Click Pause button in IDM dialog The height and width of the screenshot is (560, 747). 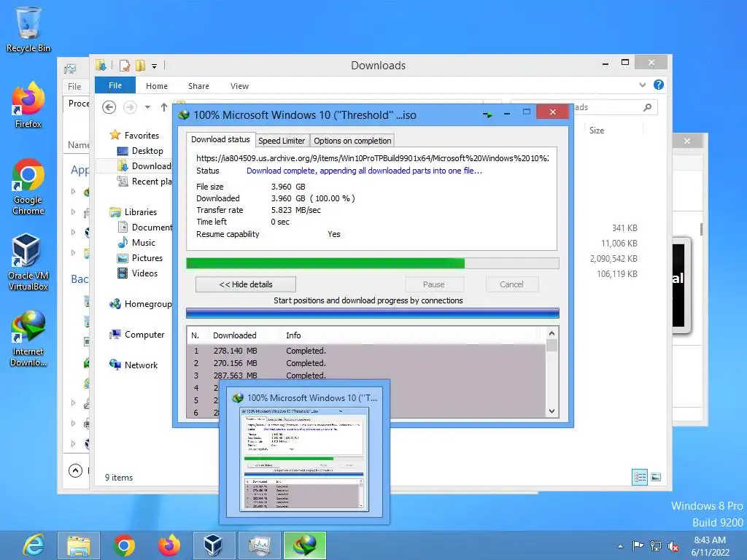[433, 284]
